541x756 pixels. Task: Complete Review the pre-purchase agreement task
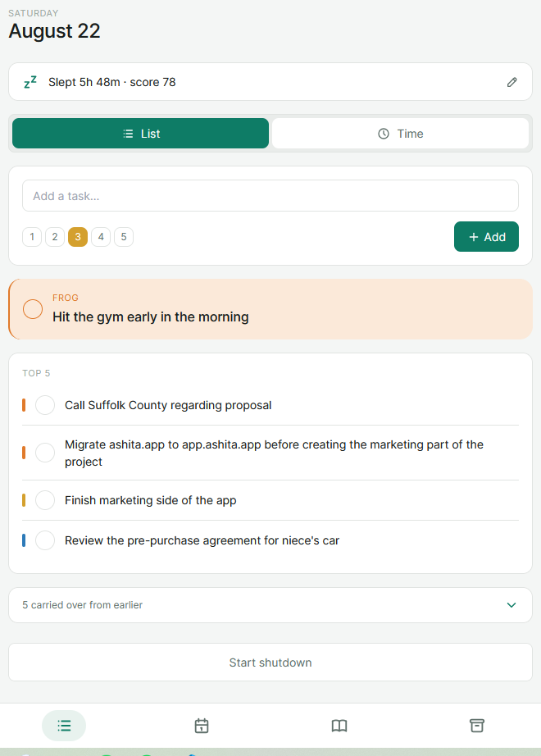tap(45, 540)
